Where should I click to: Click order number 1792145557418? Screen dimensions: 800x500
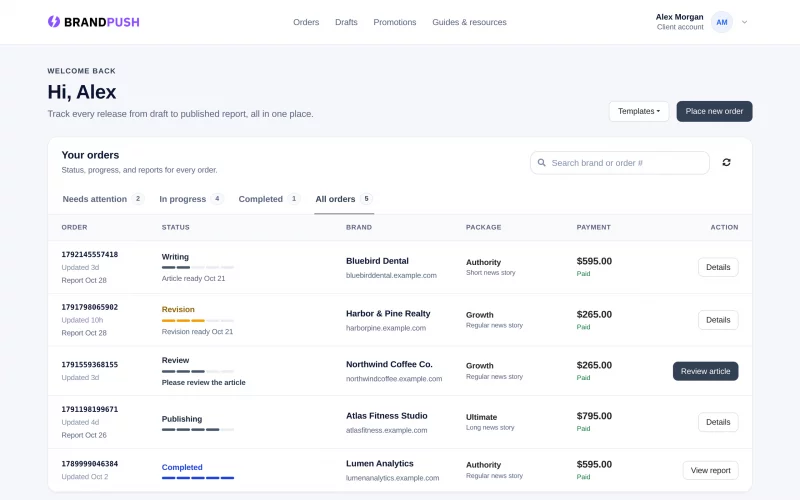point(90,254)
